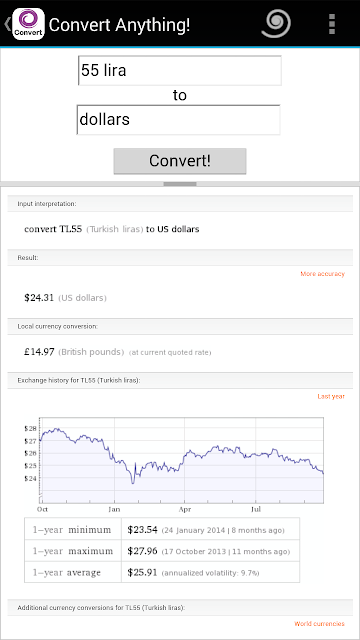The height and width of the screenshot is (640, 360).
Task: Tap the back arrow beside the Convert logo
Action: [7, 24]
